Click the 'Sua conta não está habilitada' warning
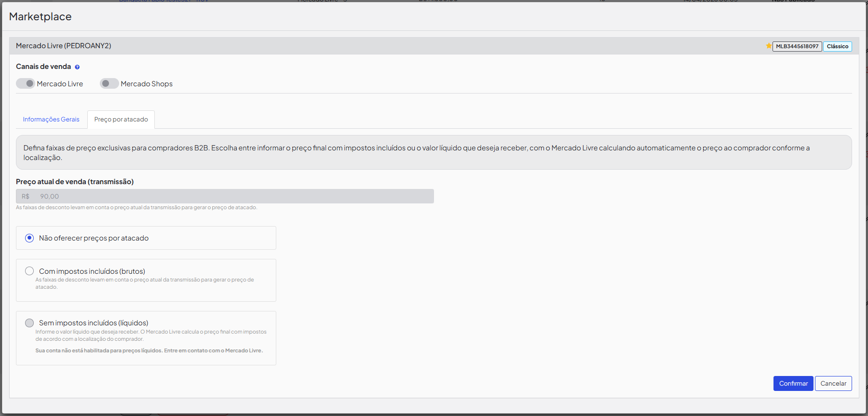 [149, 350]
